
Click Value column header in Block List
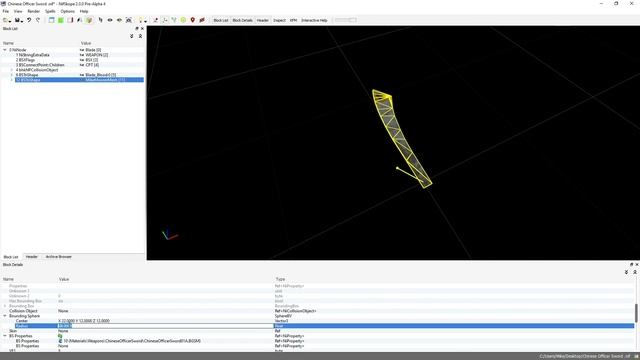86,43
